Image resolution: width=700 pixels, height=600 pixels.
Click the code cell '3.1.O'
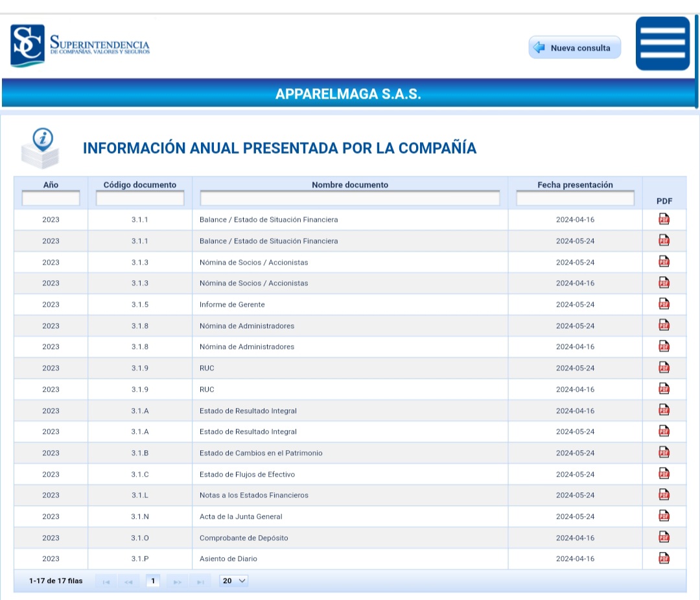pos(140,538)
